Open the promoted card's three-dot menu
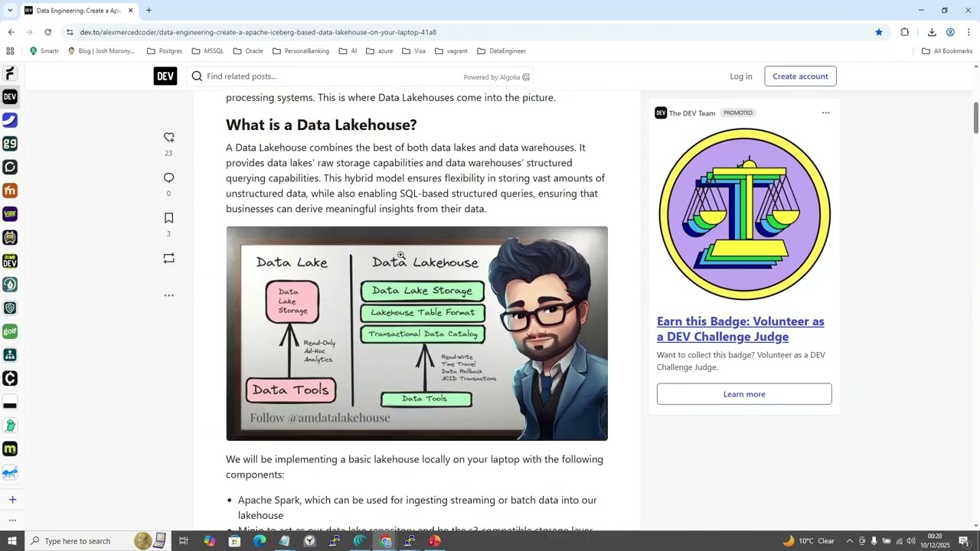980x551 pixels. (825, 112)
